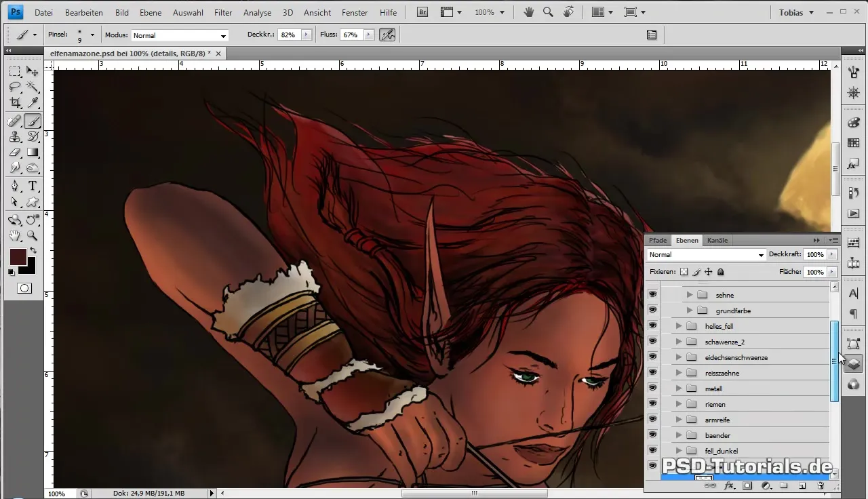Select the Zoom tool in the toolbox

click(x=32, y=236)
